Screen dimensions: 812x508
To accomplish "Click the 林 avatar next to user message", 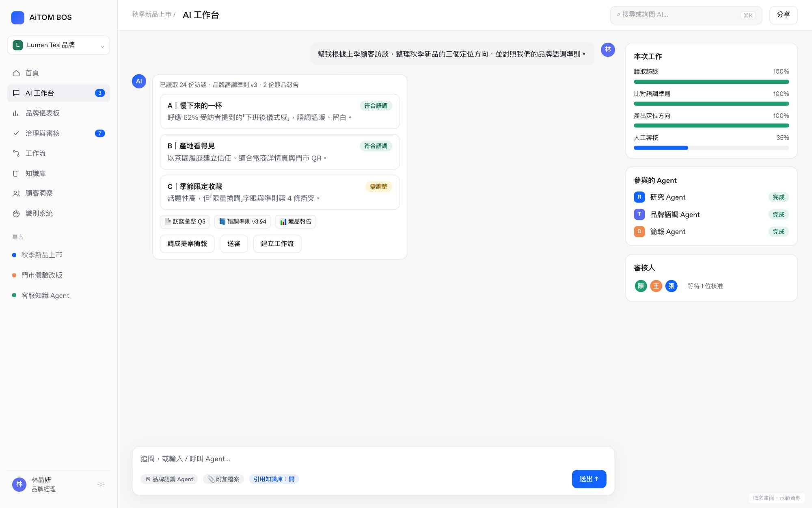I will (608, 50).
